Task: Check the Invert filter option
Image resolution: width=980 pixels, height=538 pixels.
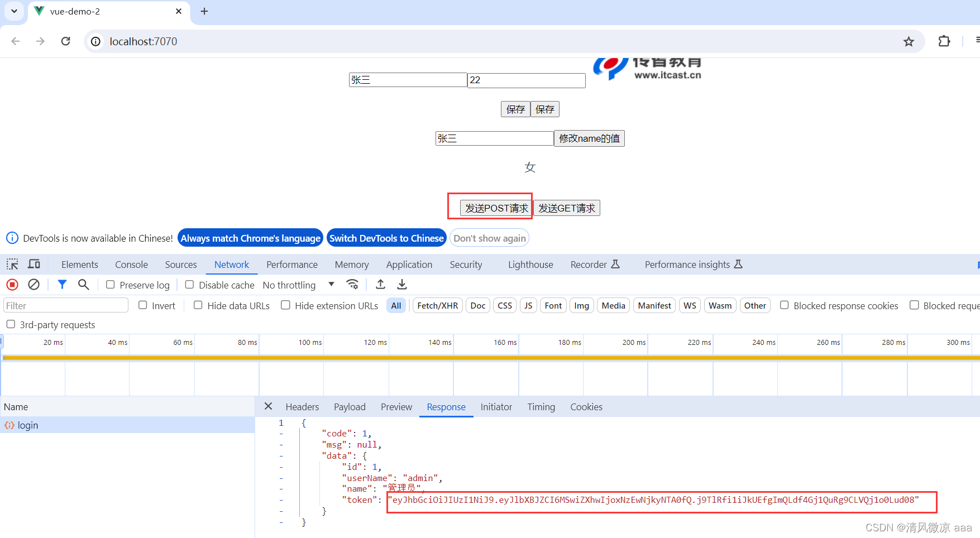Action: pyautogui.click(x=143, y=305)
